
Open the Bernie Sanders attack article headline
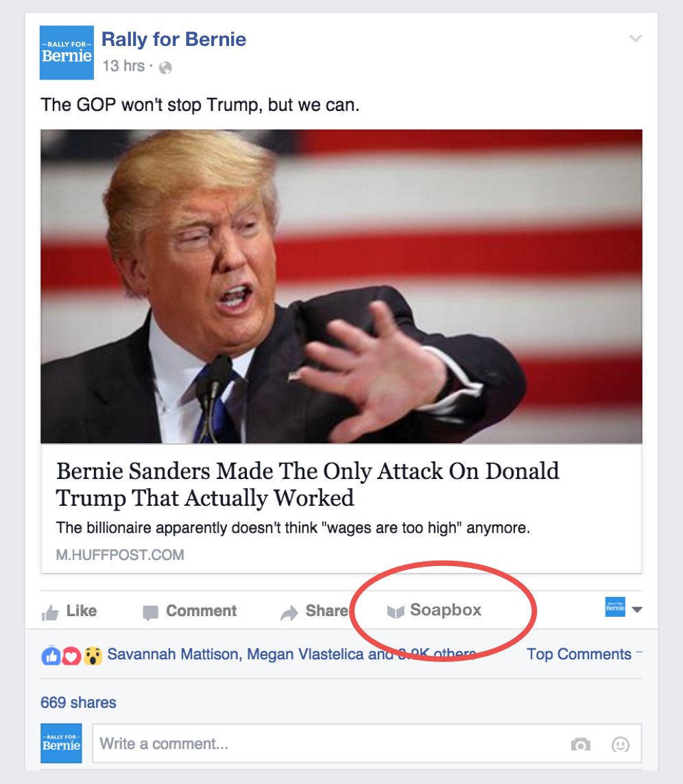click(x=308, y=484)
